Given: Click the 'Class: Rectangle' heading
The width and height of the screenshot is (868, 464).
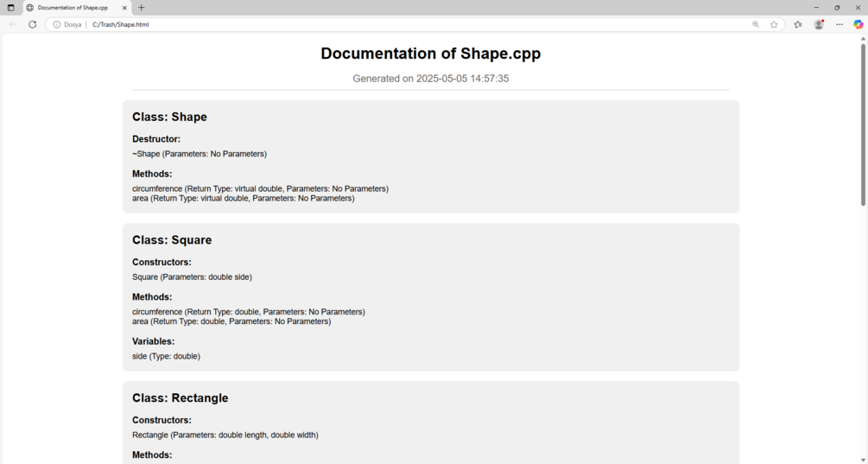Looking at the screenshot, I should pos(180,398).
